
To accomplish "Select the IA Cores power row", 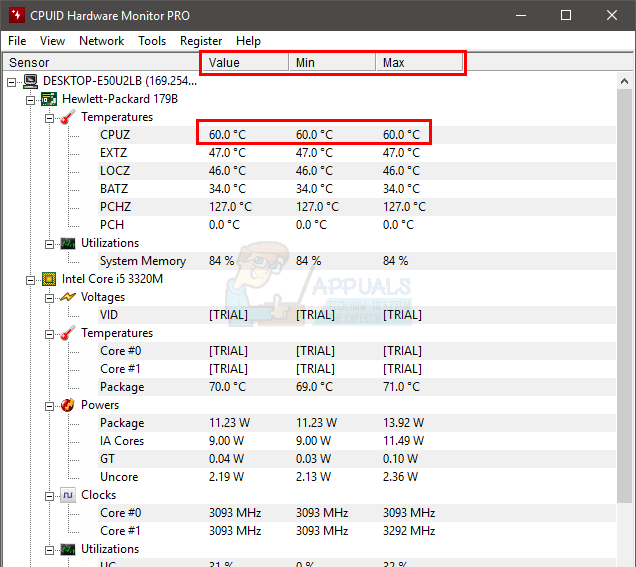I will 357,441.
